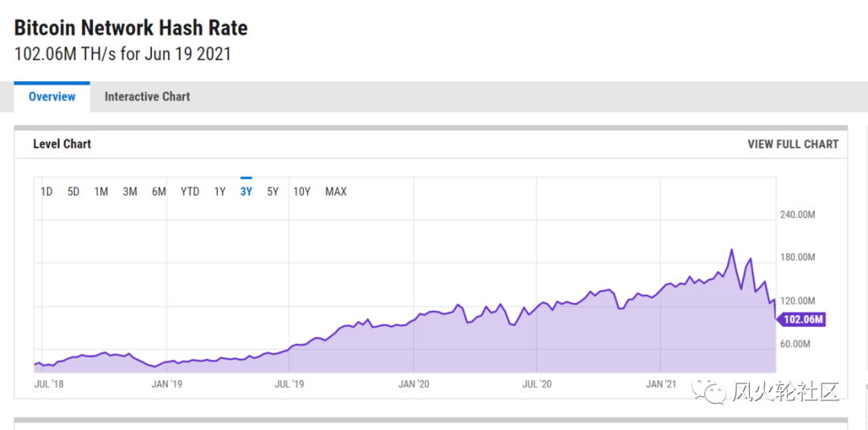Select the MAX time range
This screenshot has width=868, height=430.
[x=336, y=192]
